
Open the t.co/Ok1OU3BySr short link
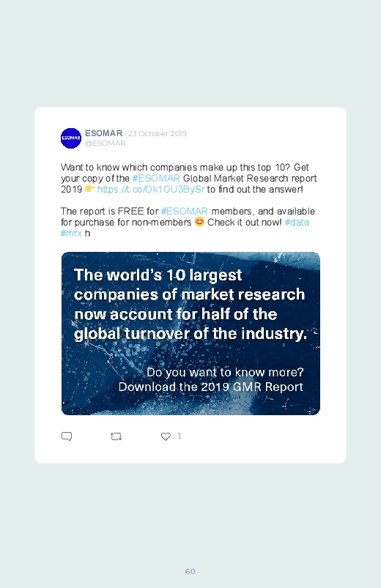coord(151,189)
